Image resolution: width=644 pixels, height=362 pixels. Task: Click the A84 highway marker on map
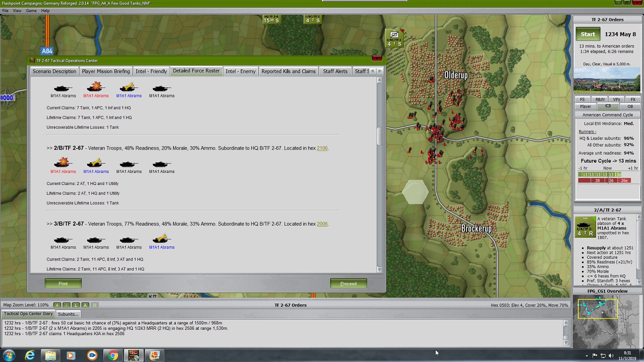pos(47,51)
